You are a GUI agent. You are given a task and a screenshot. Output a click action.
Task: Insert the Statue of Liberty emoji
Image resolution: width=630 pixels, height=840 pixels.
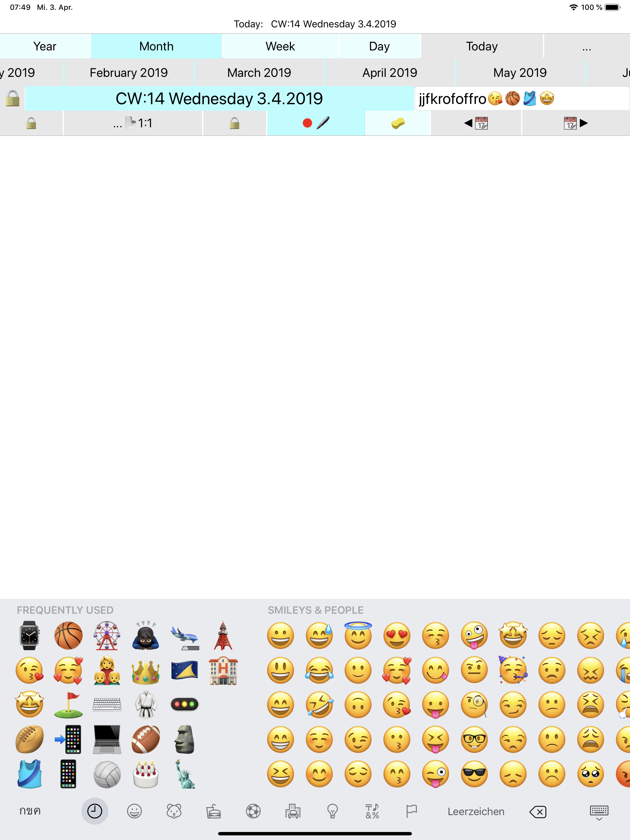[x=185, y=774]
